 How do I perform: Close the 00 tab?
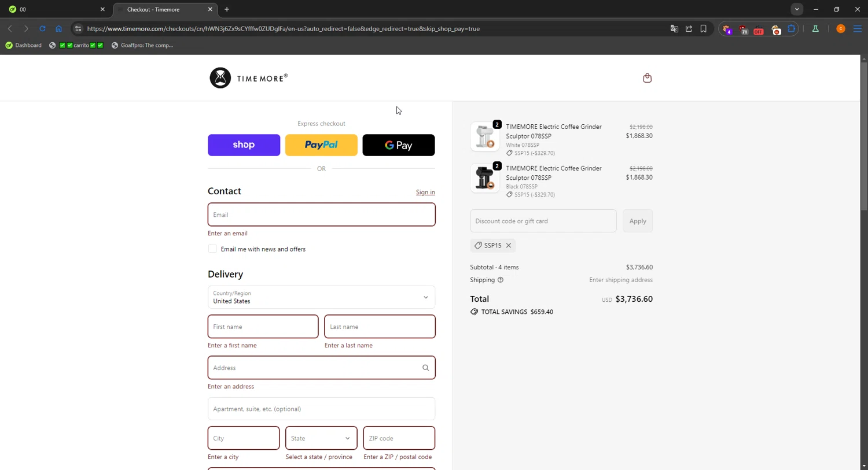(102, 9)
